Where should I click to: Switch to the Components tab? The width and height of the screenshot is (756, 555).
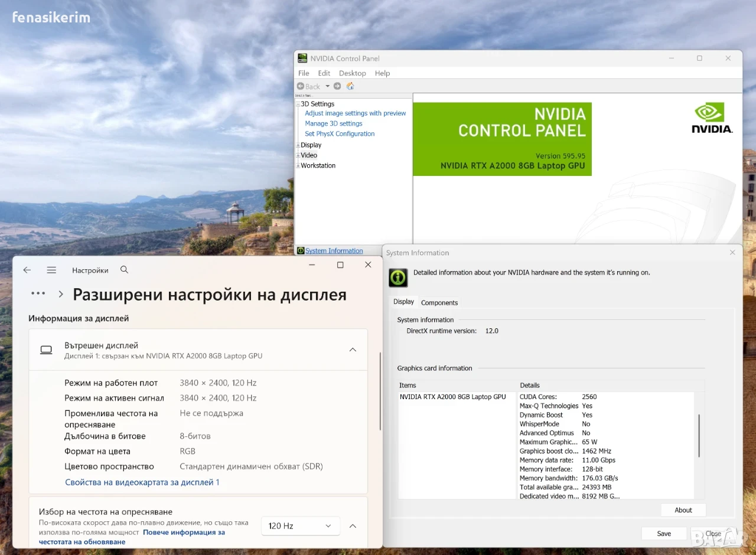[439, 302]
